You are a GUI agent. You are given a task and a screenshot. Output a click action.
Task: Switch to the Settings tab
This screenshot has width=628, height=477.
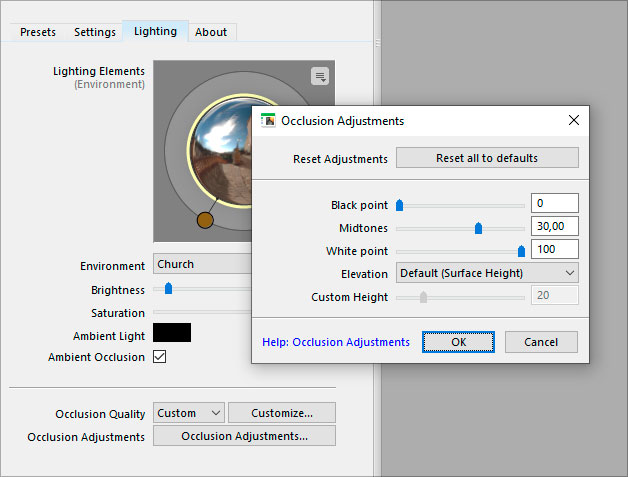[x=95, y=32]
